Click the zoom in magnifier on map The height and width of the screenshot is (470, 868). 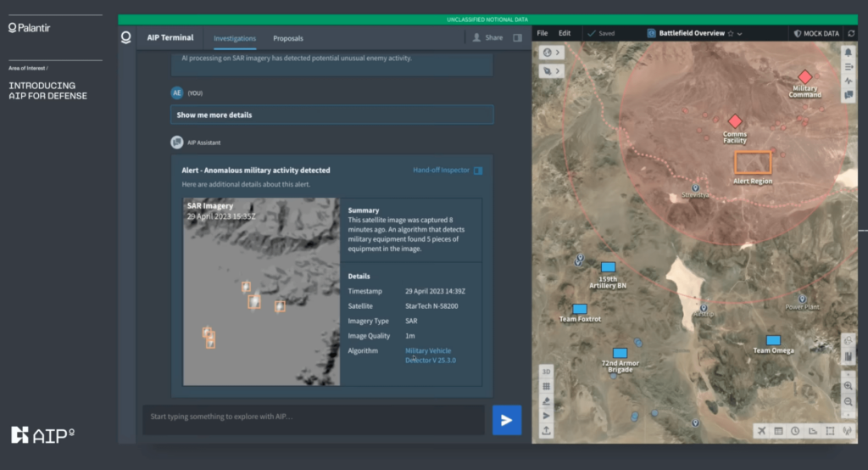point(849,385)
